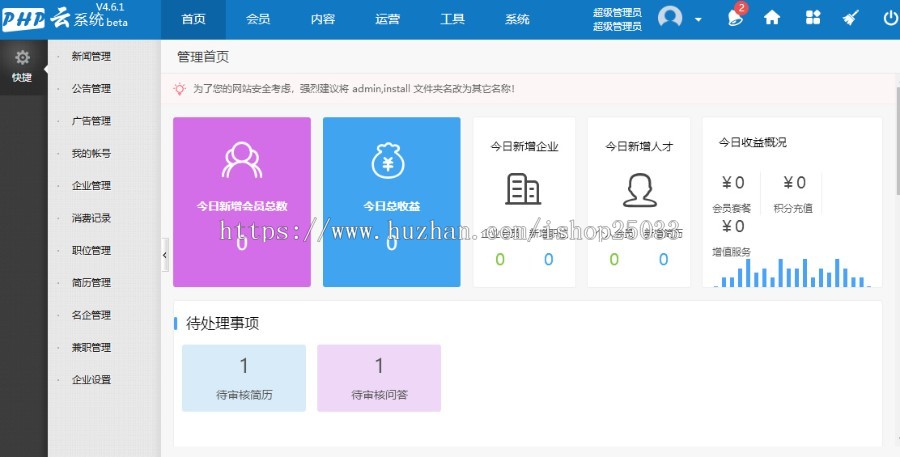Viewport: 900px width, 457px height.
Task: Click the 会员套餐 ¥0 value
Action: coord(733,183)
